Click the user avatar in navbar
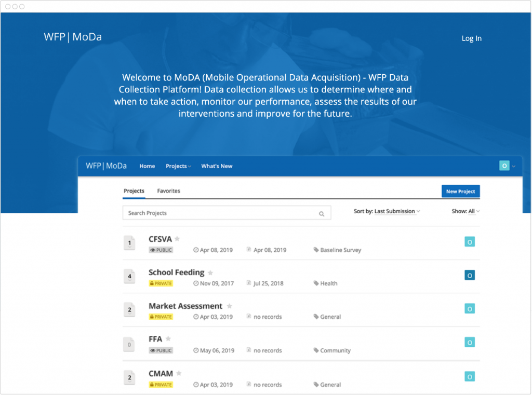Screen dimensions: 532x395 (x=504, y=166)
